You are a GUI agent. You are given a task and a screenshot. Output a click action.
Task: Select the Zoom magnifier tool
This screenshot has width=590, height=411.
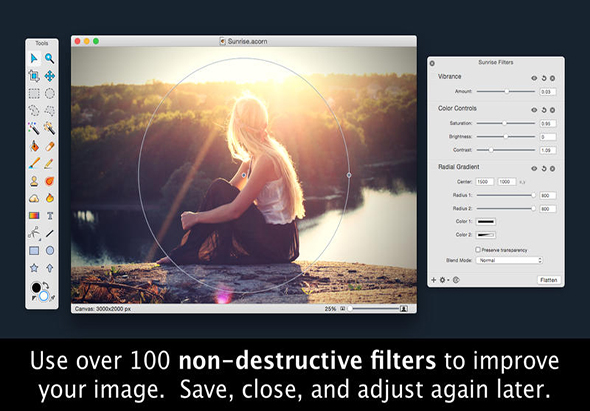[x=49, y=58]
